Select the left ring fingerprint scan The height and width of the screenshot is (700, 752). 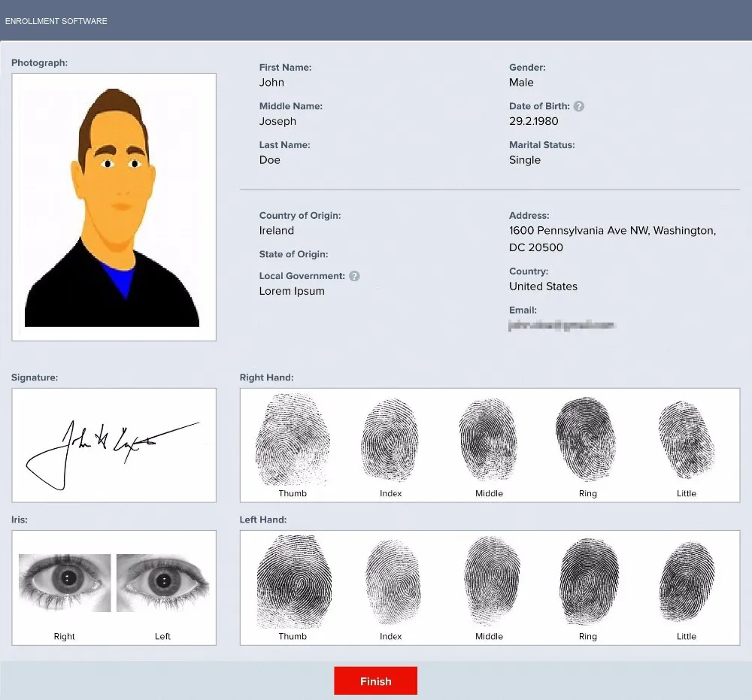point(587,581)
